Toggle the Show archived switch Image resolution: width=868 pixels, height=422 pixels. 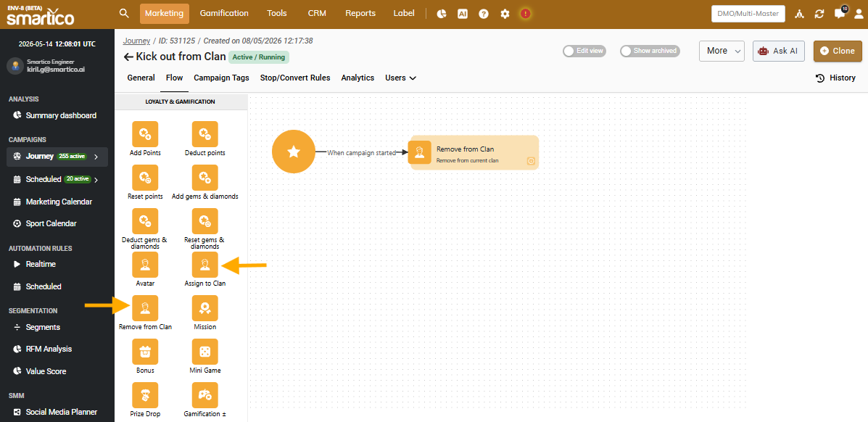coord(650,51)
